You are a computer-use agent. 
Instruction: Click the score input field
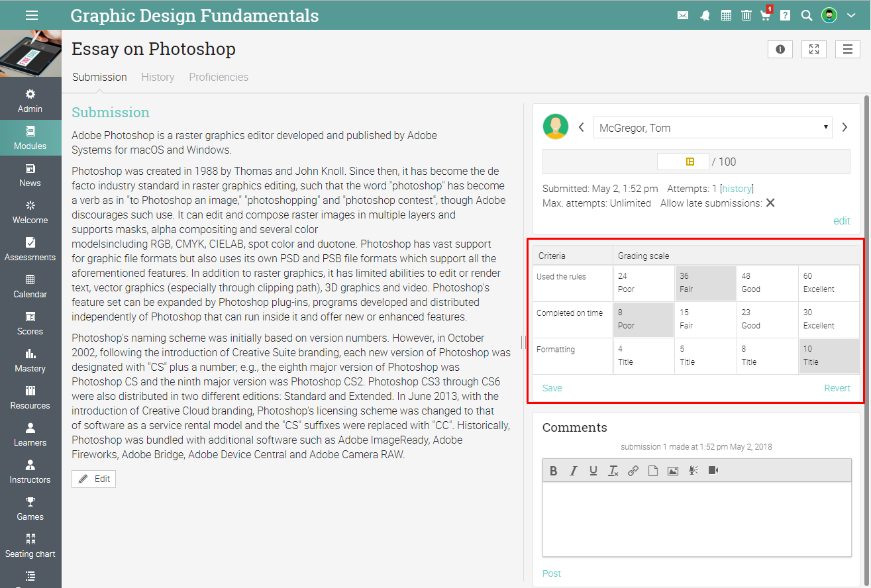click(682, 162)
